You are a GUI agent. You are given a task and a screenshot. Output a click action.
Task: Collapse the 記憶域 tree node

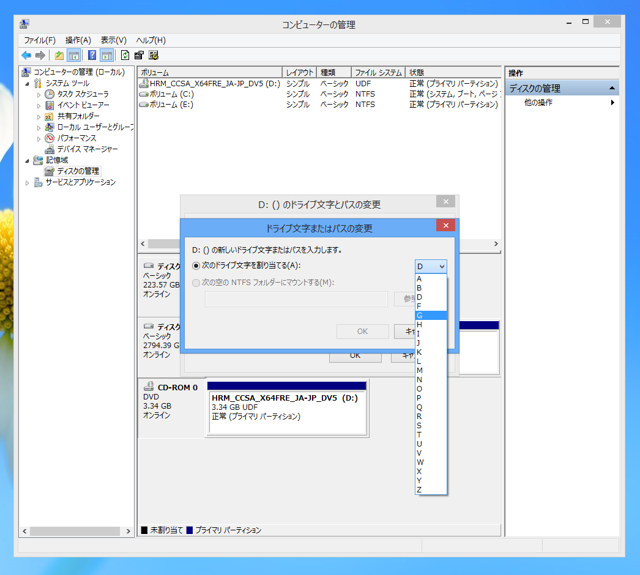point(27,160)
